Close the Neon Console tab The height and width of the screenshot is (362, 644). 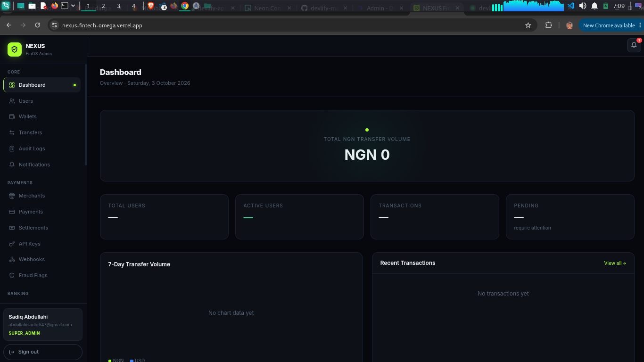pos(289,8)
